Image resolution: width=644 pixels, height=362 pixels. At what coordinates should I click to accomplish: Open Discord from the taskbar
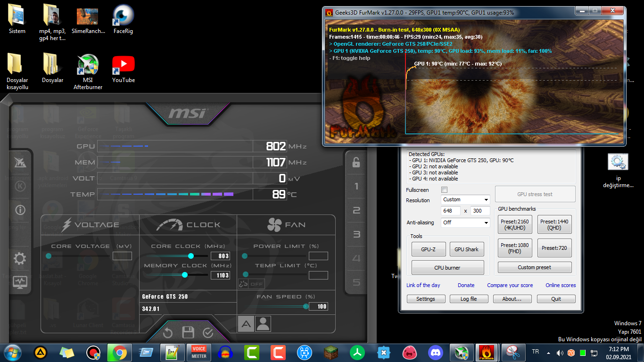tap(434, 353)
